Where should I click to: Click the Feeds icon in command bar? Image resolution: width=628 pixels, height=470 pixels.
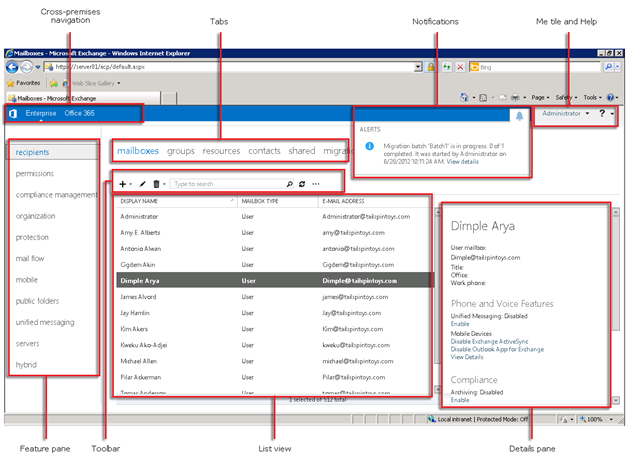[483, 97]
